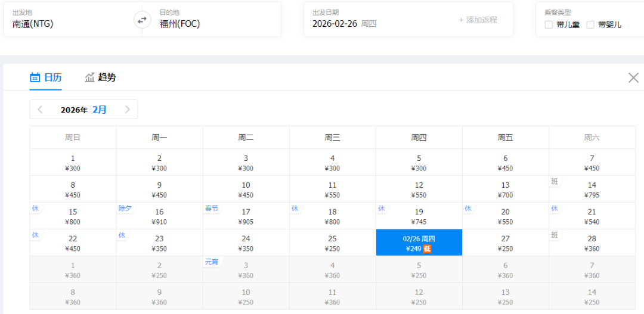
Task: Switch to the 趋势 tab
Action: click(x=100, y=77)
